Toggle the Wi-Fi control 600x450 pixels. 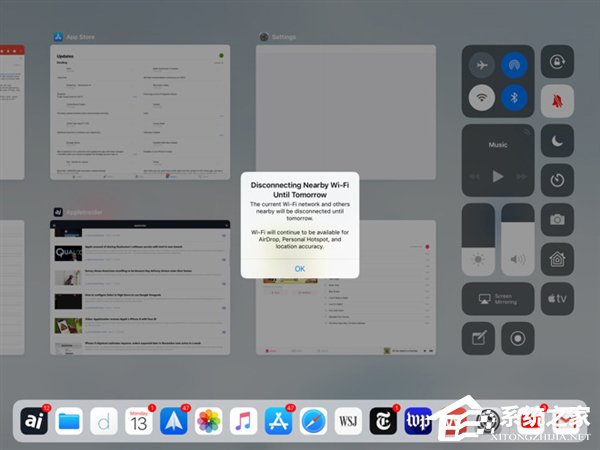pyautogui.click(x=483, y=97)
